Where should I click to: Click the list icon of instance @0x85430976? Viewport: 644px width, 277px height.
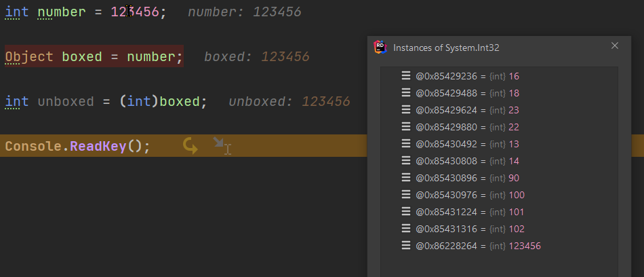[x=406, y=195]
